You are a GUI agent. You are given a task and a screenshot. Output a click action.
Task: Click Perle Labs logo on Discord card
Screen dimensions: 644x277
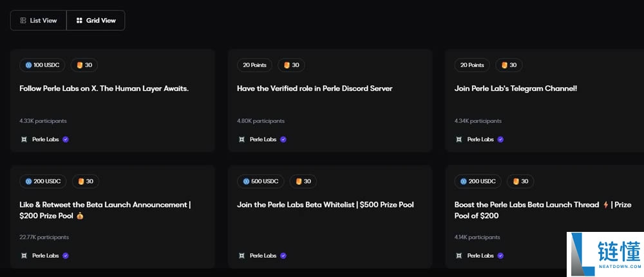click(x=241, y=139)
